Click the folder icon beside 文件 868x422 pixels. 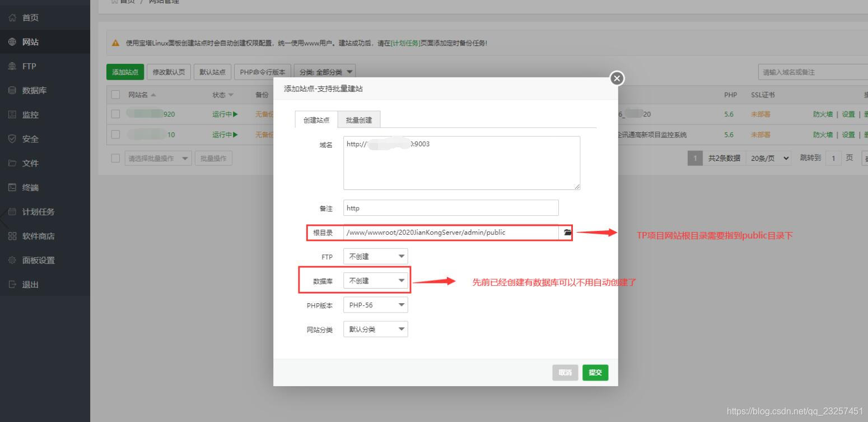click(x=13, y=164)
